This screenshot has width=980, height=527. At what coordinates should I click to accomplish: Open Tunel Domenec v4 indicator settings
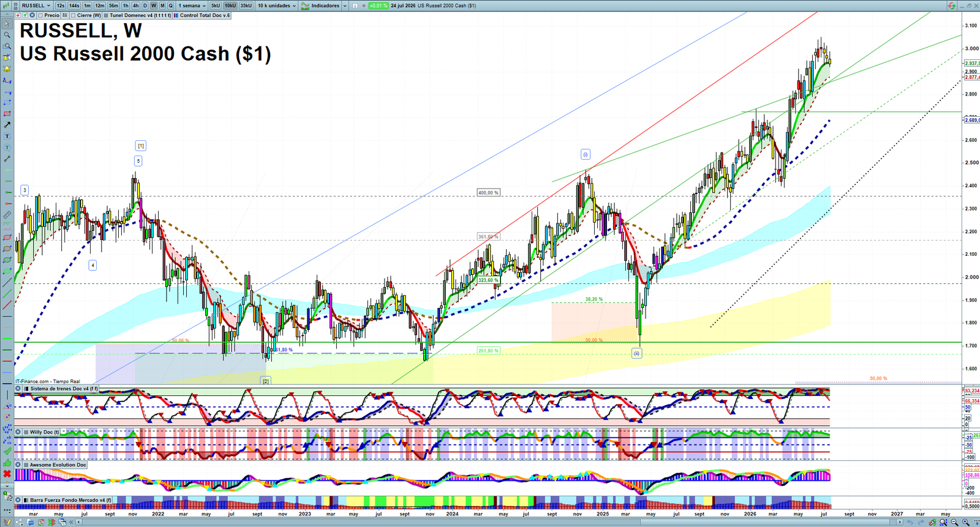click(x=140, y=15)
